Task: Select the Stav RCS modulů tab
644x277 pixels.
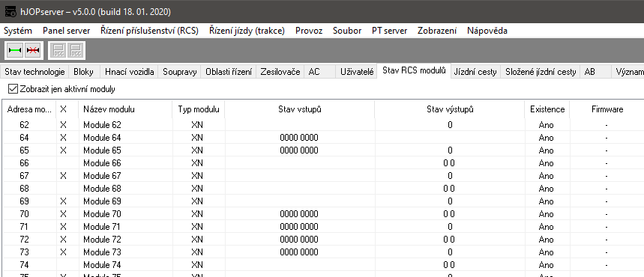Action: click(x=414, y=70)
